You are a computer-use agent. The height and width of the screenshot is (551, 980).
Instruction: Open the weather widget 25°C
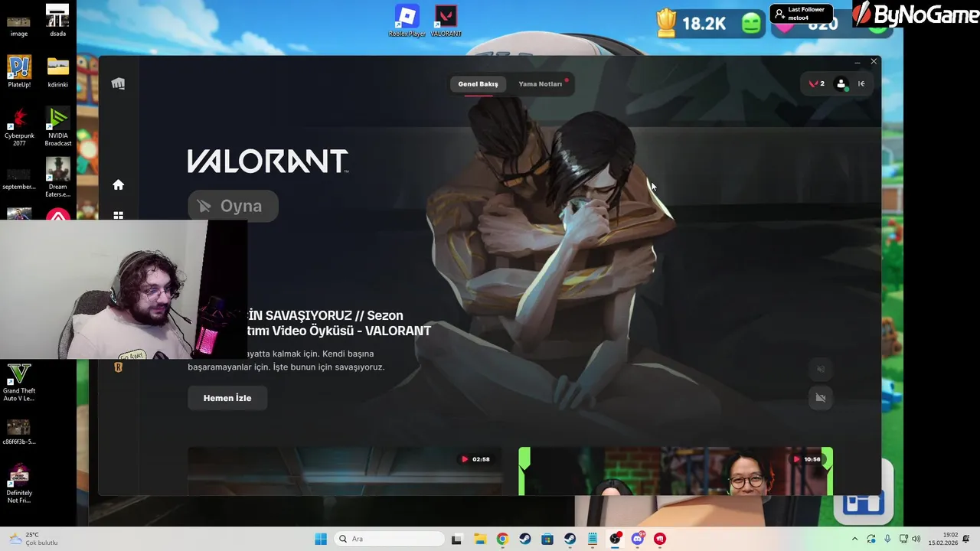tap(34, 539)
